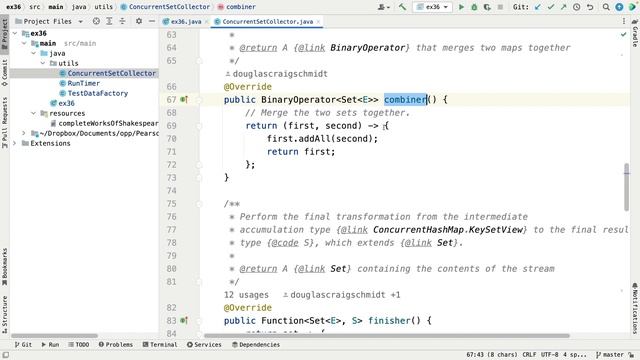Build project with hammer icon
640x360 pixels.
pyautogui.click(x=402, y=7)
